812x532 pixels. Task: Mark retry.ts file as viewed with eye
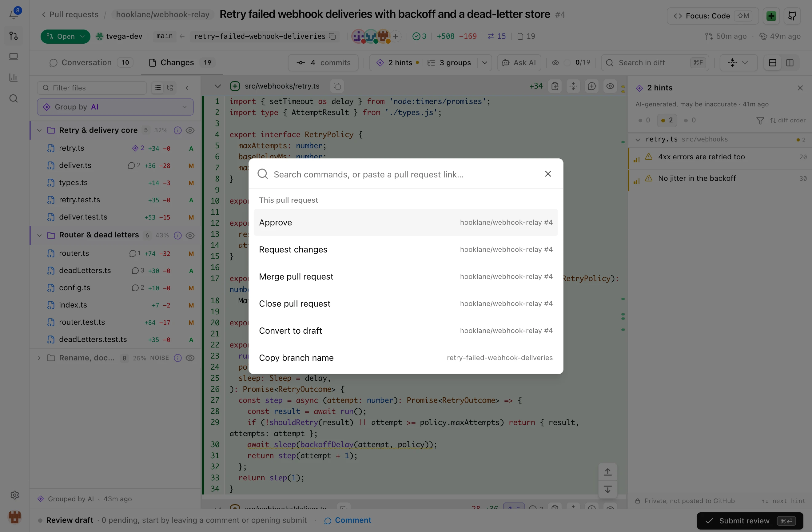610,86
